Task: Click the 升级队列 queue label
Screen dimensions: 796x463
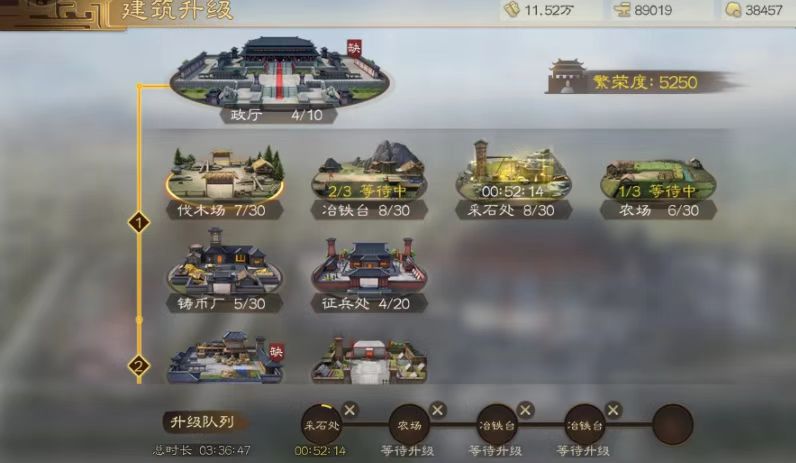Action: point(203,422)
